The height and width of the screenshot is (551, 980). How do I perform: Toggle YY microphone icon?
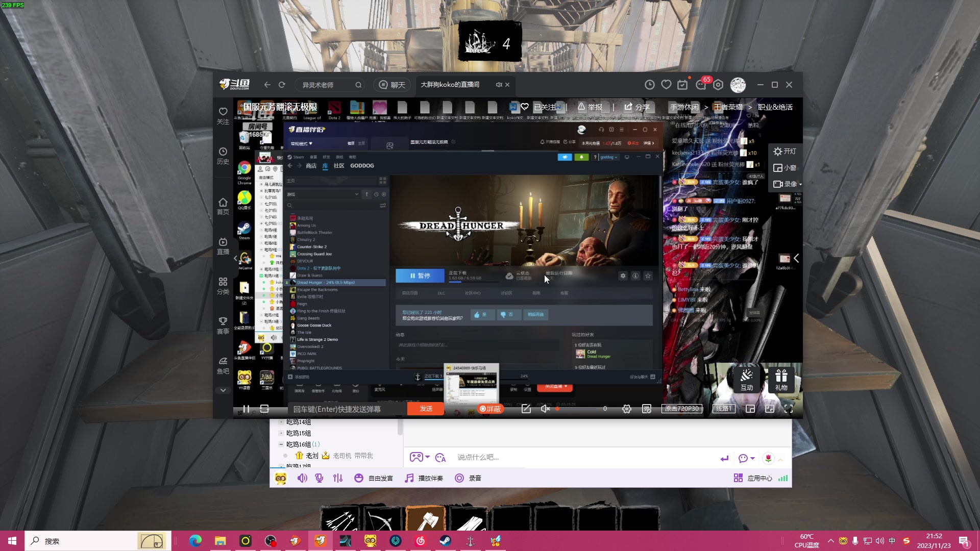click(x=320, y=478)
